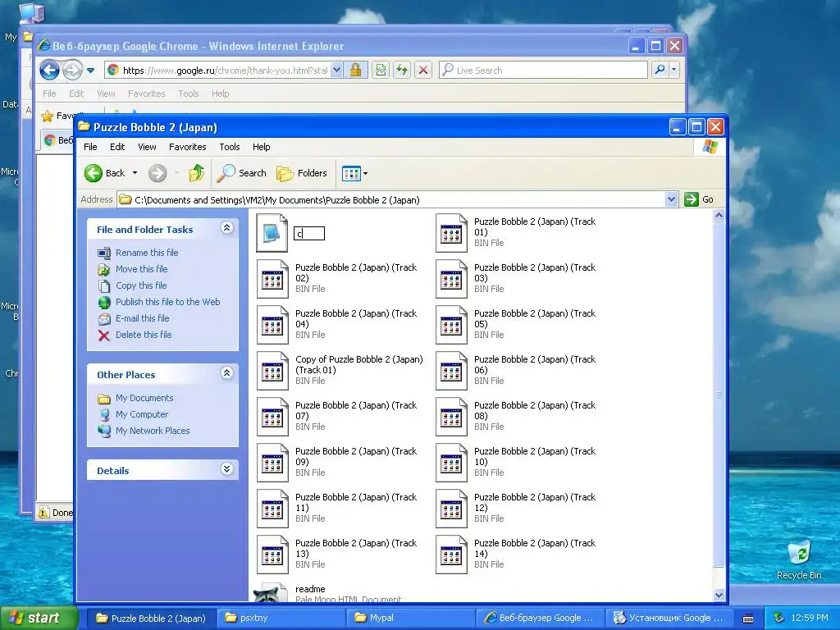Open the Back history dropdown arrow

(135, 173)
